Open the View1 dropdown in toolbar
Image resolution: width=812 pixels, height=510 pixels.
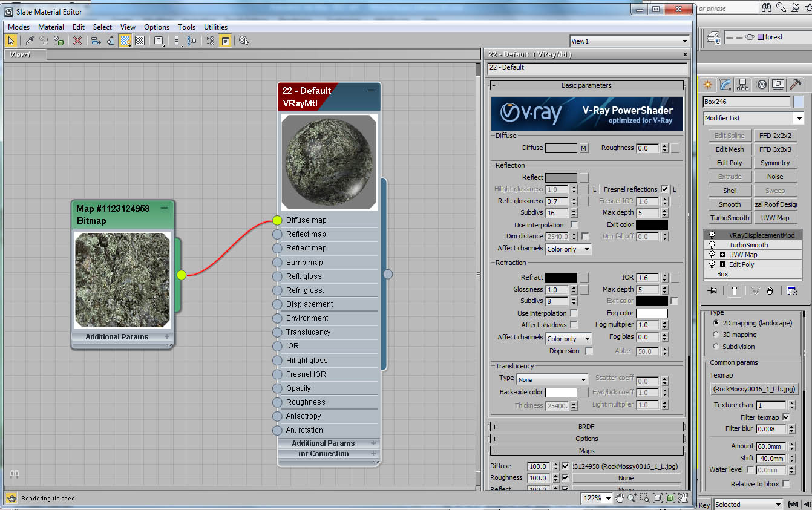point(630,41)
